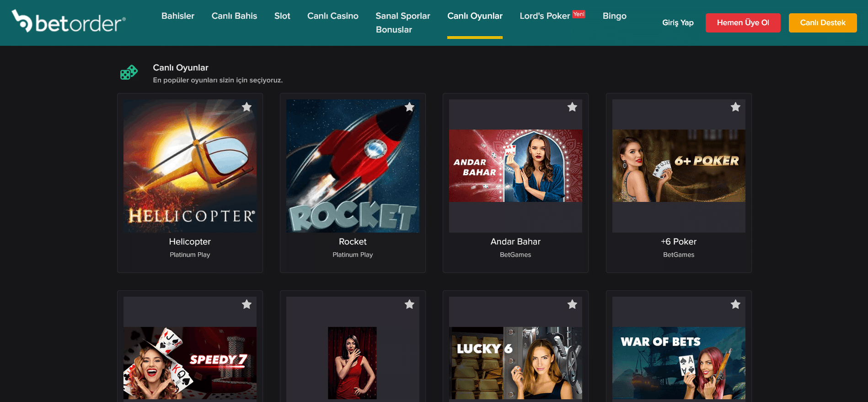This screenshot has height=402, width=868.
Task: Favorite the Helicopter game with star icon
Action: click(246, 107)
